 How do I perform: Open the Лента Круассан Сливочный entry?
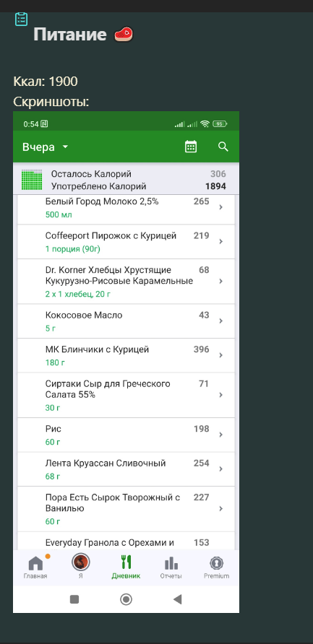pos(127,469)
